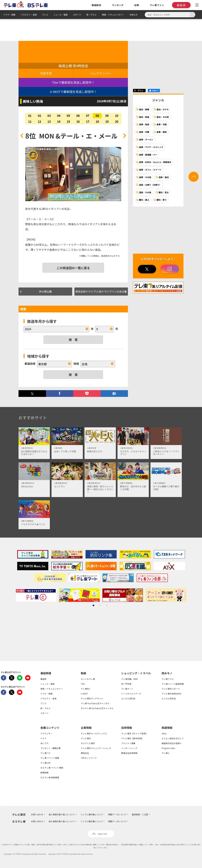Click the third carousel pagination dot
Image resolution: width=202 pixels, height=868 pixels.
pos(107,605)
